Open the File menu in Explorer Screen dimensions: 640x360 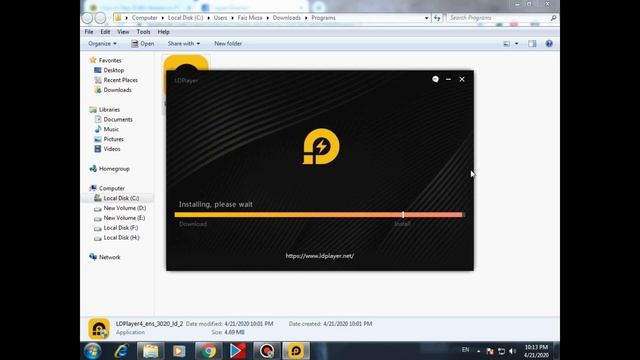pos(89,32)
